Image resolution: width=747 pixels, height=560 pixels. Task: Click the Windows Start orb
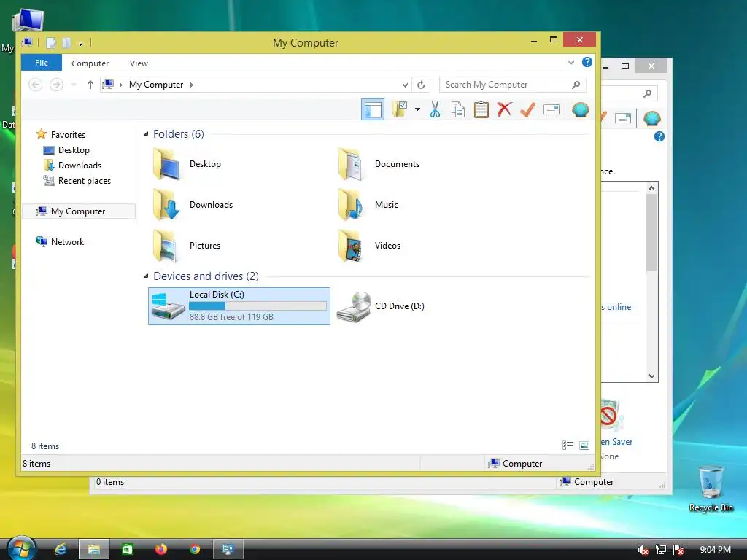tap(21, 548)
